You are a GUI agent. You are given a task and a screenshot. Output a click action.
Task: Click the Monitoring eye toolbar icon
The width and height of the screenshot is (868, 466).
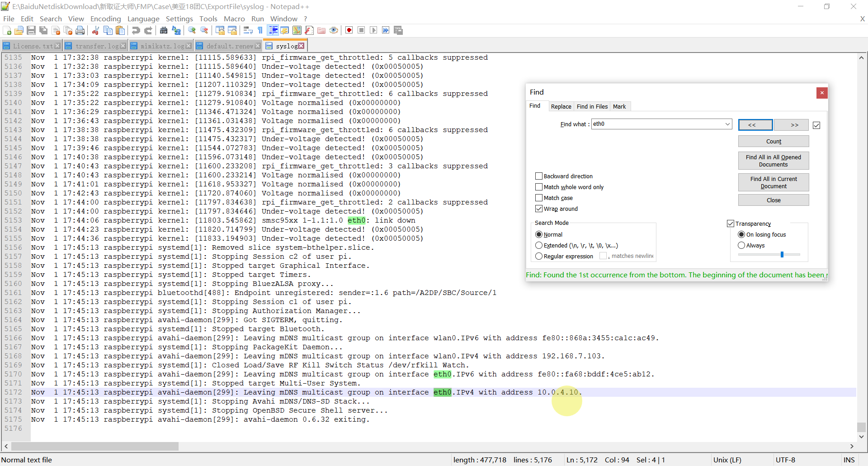[334, 30]
